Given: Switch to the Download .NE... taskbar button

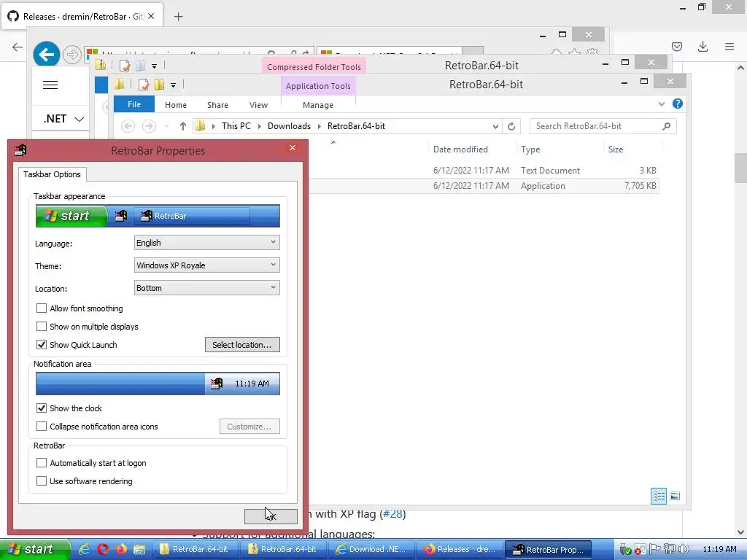Looking at the screenshot, I should click(x=371, y=549).
